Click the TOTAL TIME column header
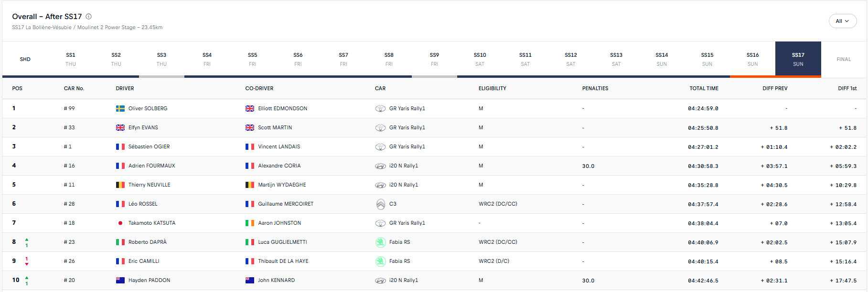This screenshot has width=868, height=292. pyautogui.click(x=704, y=88)
